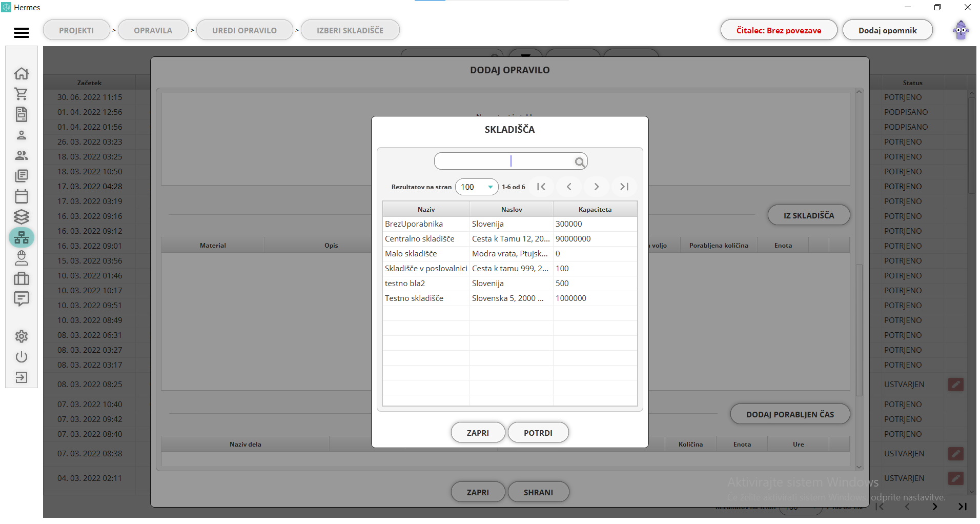The width and height of the screenshot is (980, 524).
Task: Open the single person sidebar icon
Action: click(x=22, y=135)
